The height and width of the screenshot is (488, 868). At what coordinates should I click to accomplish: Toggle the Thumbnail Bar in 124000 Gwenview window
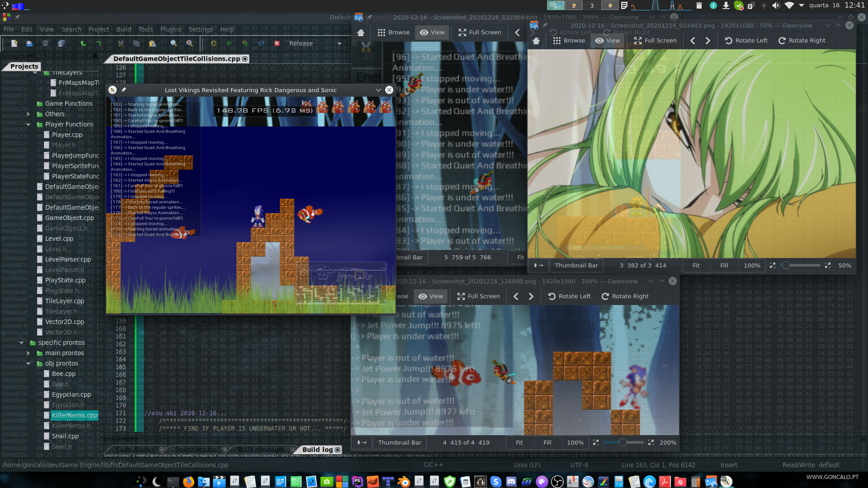(400, 443)
